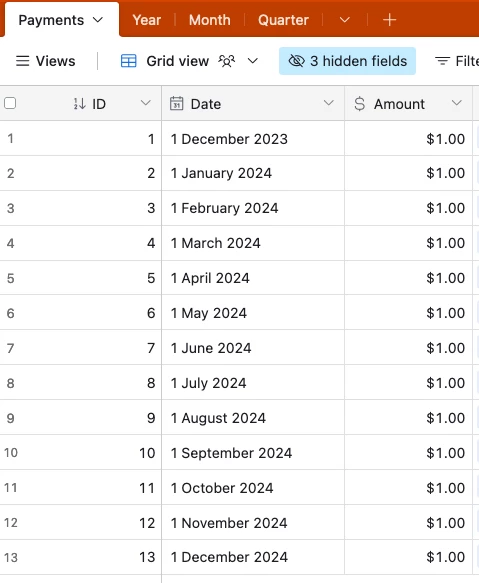
Task: Switch to the Year table tab
Action: coord(147,20)
